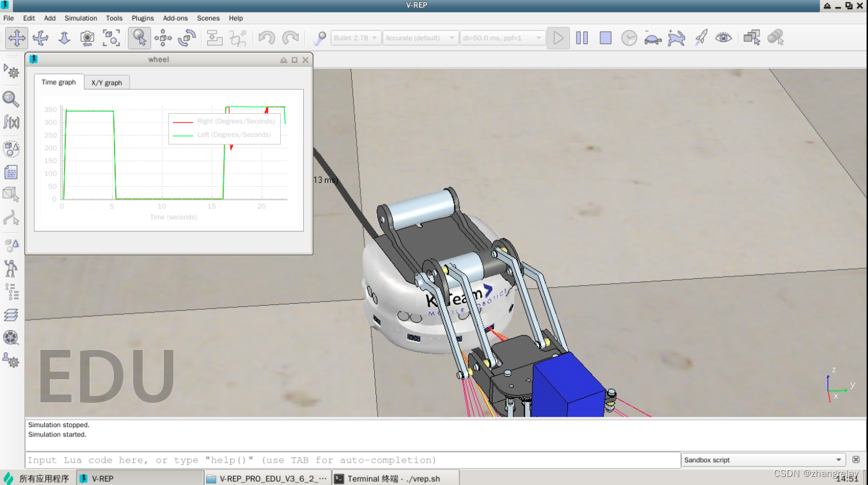Screen dimensions: 868x485
Task: Toggle the scene hierarchy panel
Action: (11, 291)
